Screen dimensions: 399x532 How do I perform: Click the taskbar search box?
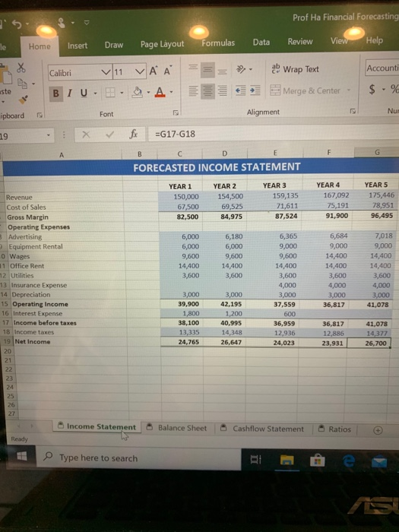138,458
